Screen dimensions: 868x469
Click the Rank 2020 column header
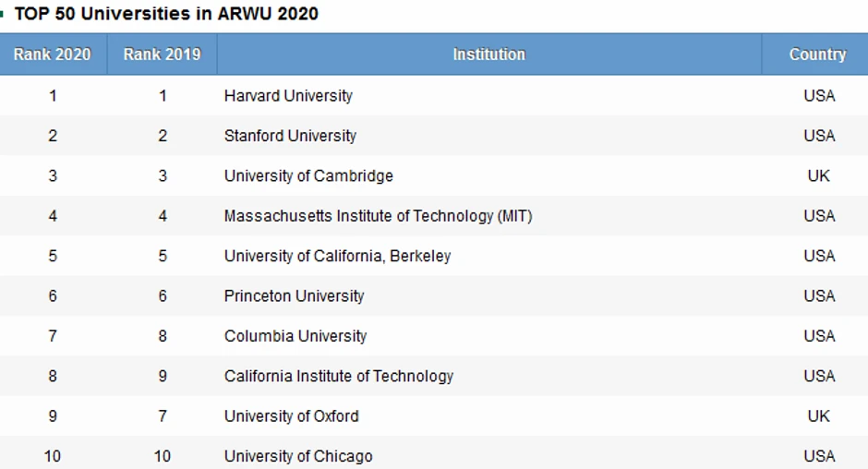tap(53, 54)
